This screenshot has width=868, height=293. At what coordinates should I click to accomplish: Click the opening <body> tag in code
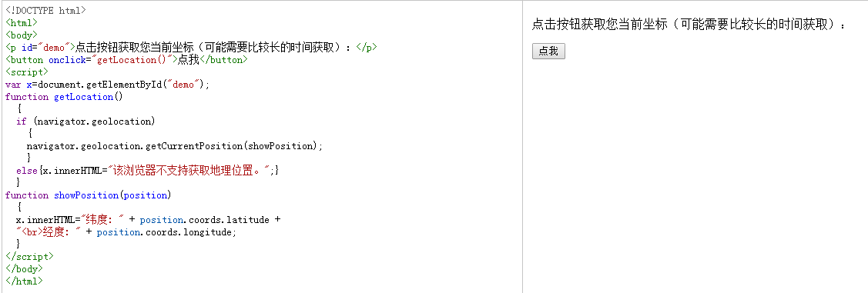point(21,35)
